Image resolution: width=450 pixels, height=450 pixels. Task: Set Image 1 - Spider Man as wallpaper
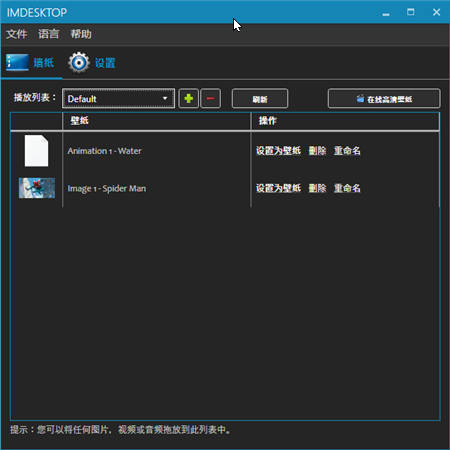278,188
